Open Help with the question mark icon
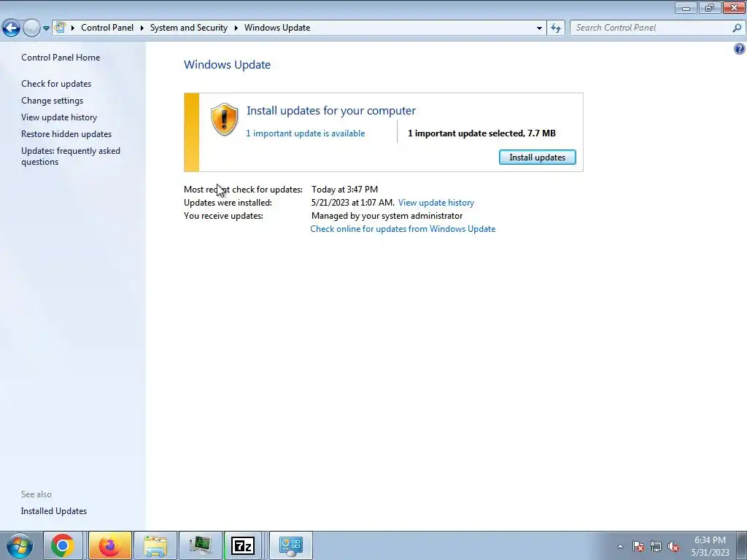The height and width of the screenshot is (560, 747). [x=740, y=49]
